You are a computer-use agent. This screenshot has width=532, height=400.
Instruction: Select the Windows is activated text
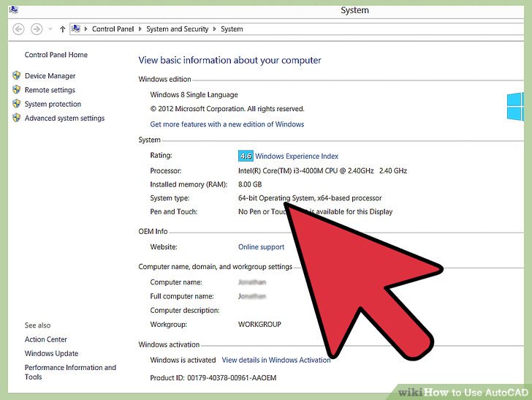click(x=183, y=360)
